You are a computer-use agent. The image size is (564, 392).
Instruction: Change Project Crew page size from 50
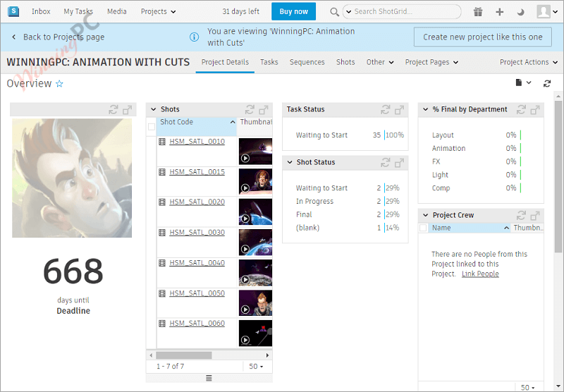[527, 387]
